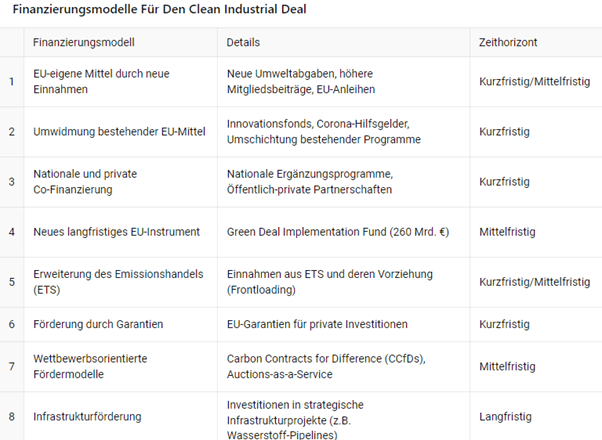This screenshot has height=440, width=602.
Task: Select row number 4
Action: tap(12, 232)
